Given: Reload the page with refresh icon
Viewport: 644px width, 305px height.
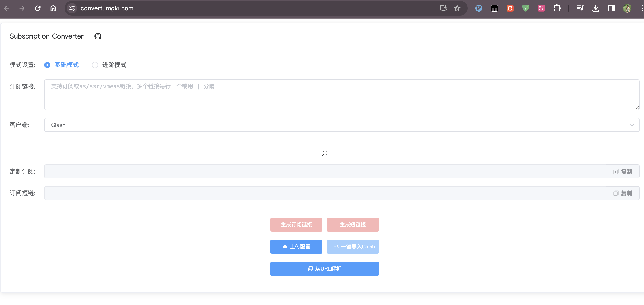Looking at the screenshot, I should tap(38, 8).
